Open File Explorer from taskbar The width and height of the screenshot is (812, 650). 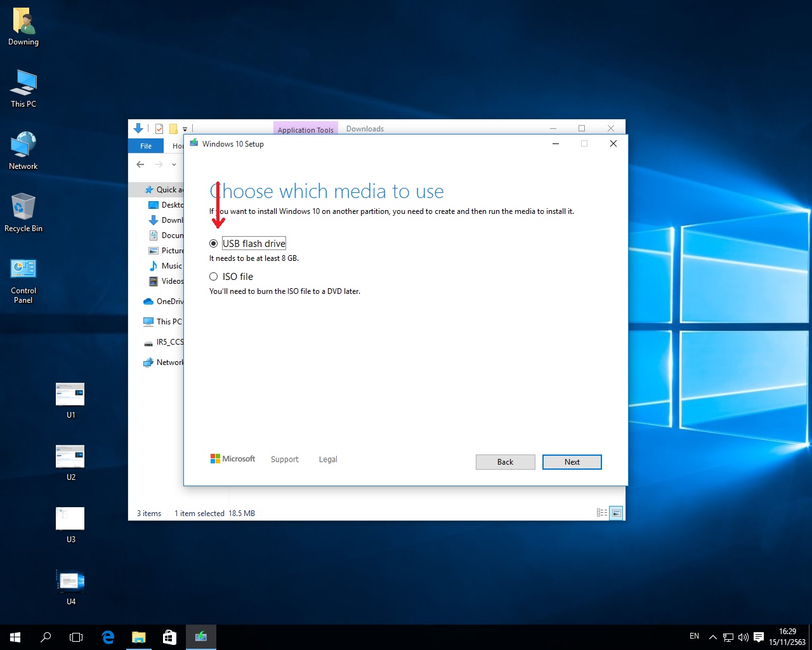pyautogui.click(x=138, y=637)
